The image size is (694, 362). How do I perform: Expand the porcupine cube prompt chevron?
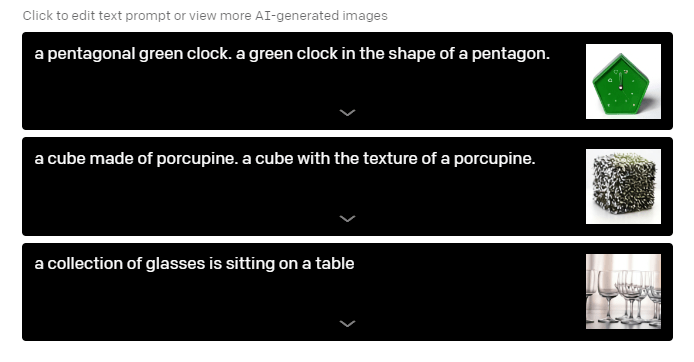pos(347,218)
